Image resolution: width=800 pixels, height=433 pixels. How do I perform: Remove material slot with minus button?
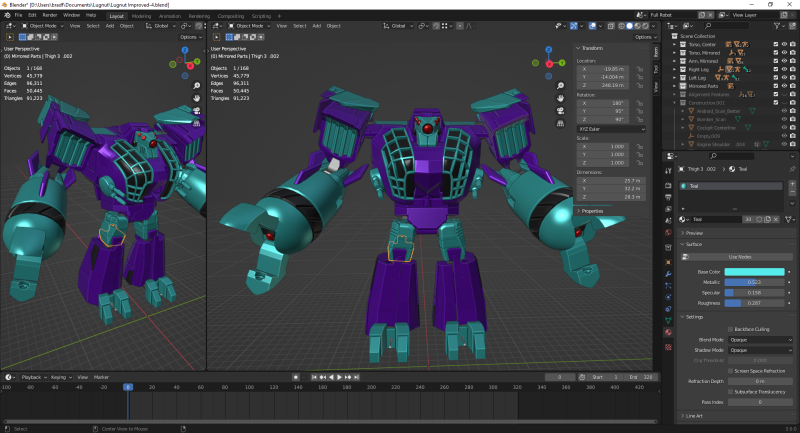coord(792,192)
